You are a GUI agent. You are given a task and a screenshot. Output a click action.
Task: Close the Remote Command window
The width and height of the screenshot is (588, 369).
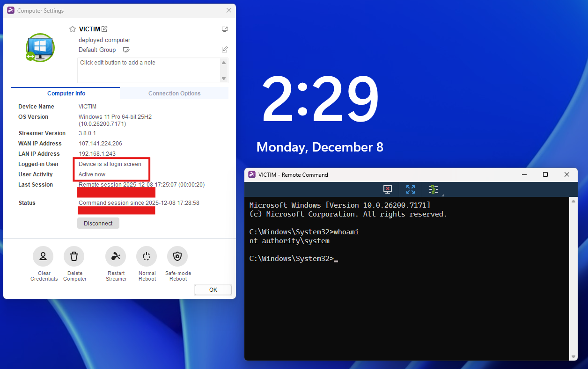click(x=567, y=174)
